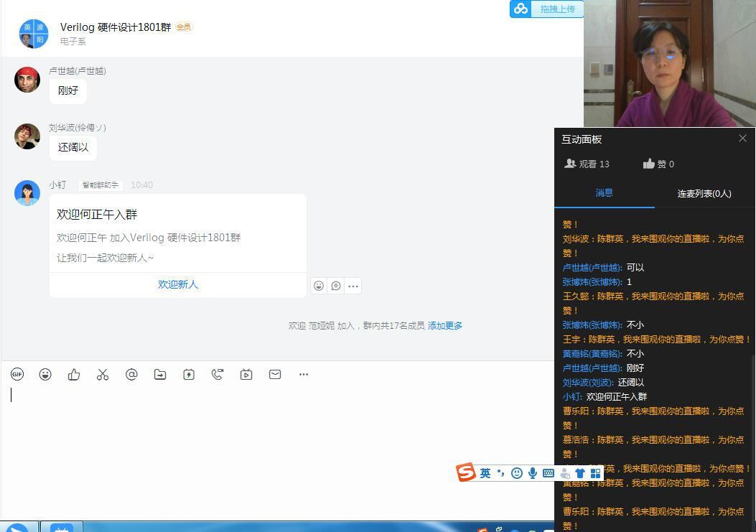Reply to the welcome message
The height and width of the screenshot is (532, 756).
335,286
